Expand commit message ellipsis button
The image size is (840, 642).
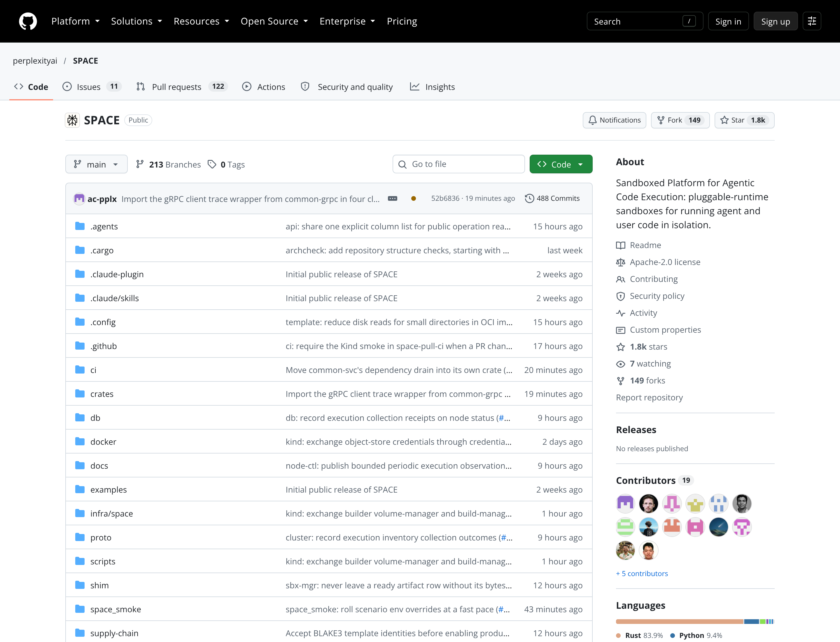point(392,199)
